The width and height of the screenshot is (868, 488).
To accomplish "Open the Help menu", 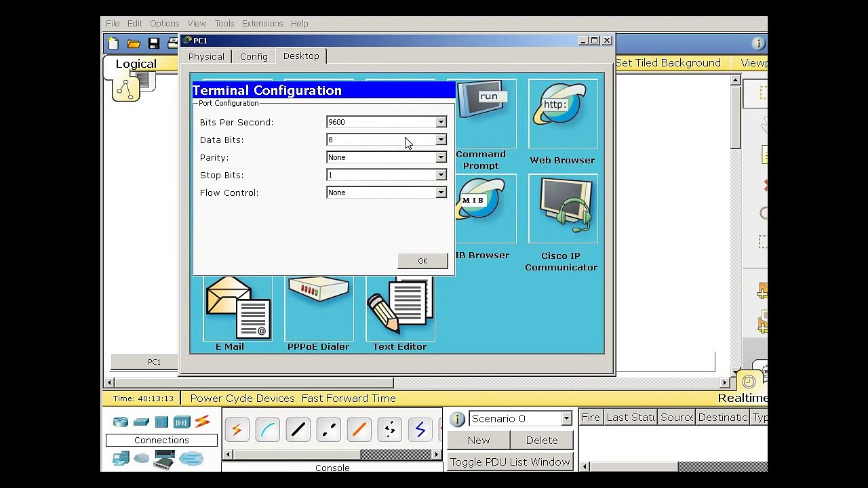I will 299,23.
